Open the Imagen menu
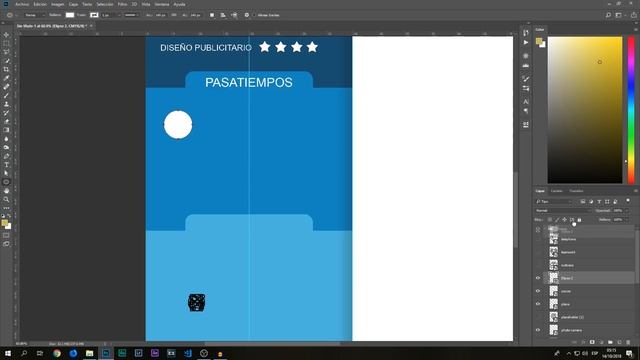 58,4
